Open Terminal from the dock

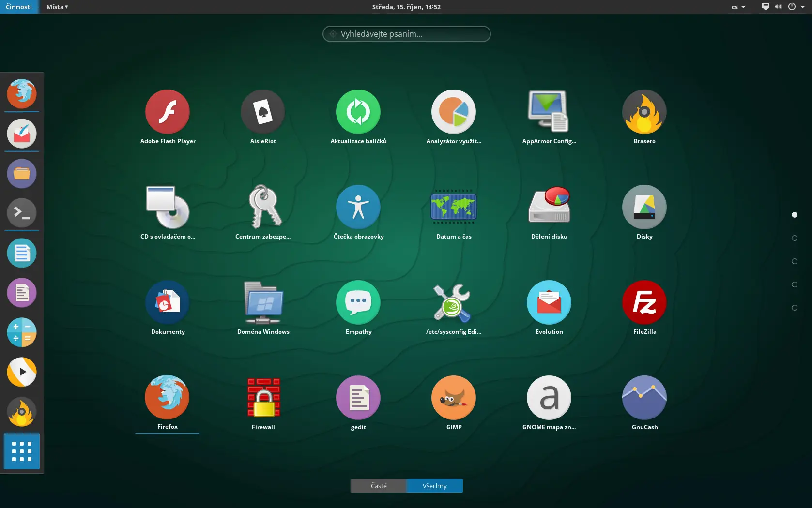click(22, 213)
